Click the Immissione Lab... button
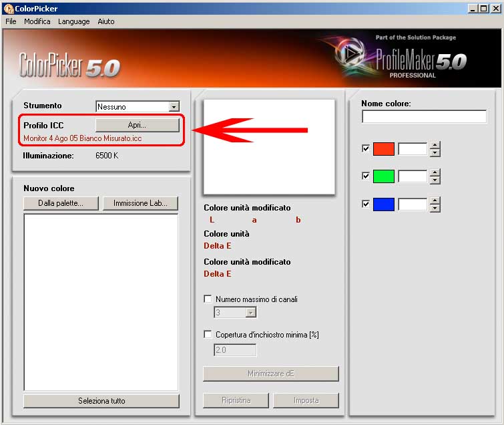The width and height of the screenshot is (504, 425). click(140, 203)
